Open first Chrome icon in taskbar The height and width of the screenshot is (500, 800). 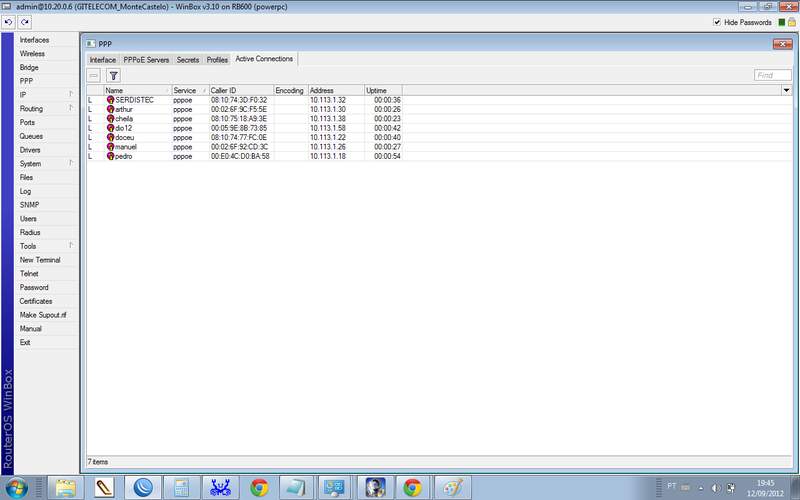click(x=259, y=488)
